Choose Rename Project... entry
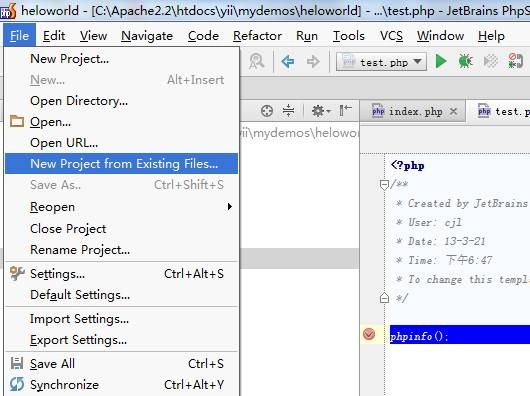 point(121,250)
